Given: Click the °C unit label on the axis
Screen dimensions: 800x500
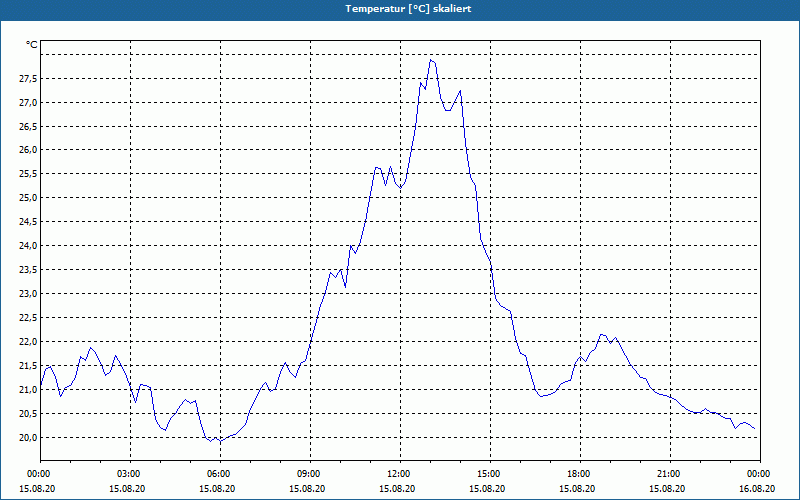Looking at the screenshot, I should [32, 45].
